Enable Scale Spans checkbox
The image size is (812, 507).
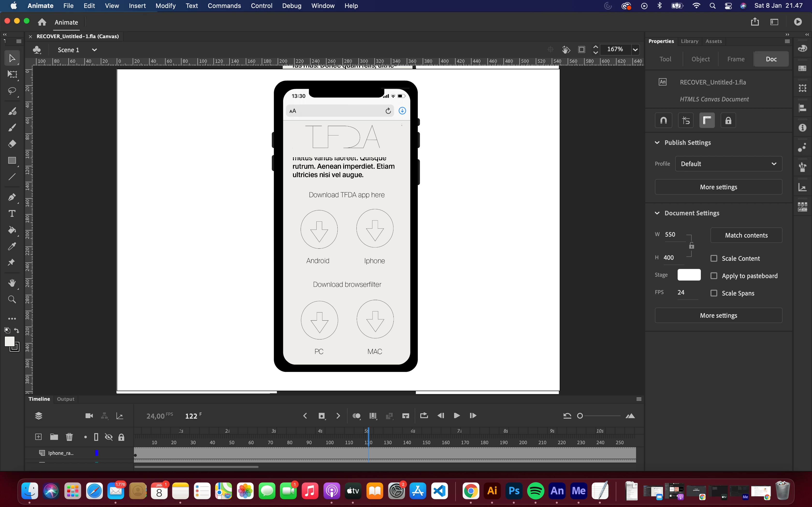(x=714, y=293)
